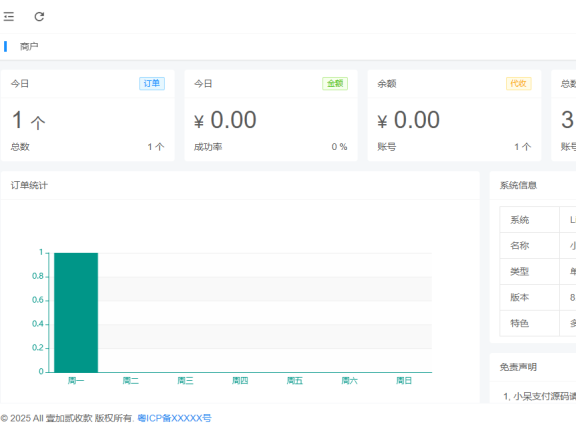Screen dimensions: 576x432
Task: Click the 0.8 y-axis value
Action: [38, 276]
